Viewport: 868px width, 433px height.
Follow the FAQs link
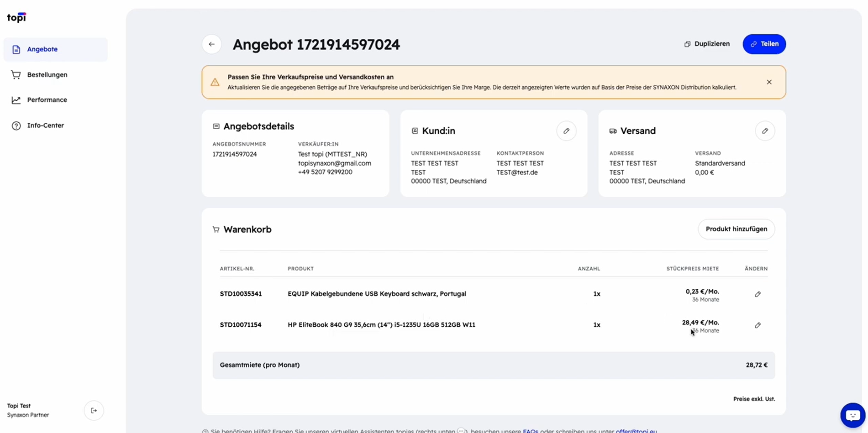(530, 431)
